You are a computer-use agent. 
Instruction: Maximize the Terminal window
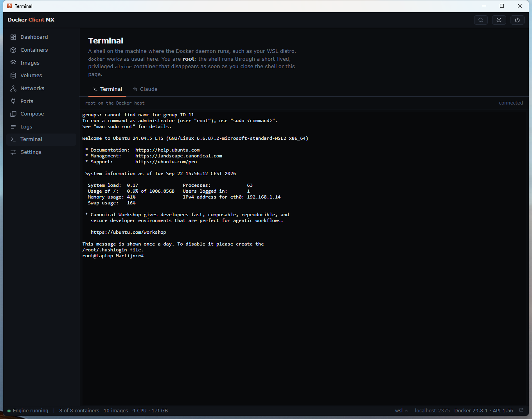click(x=502, y=6)
